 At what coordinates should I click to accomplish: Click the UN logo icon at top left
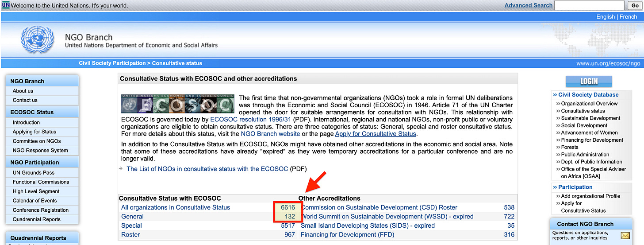pyautogui.click(x=5, y=5)
